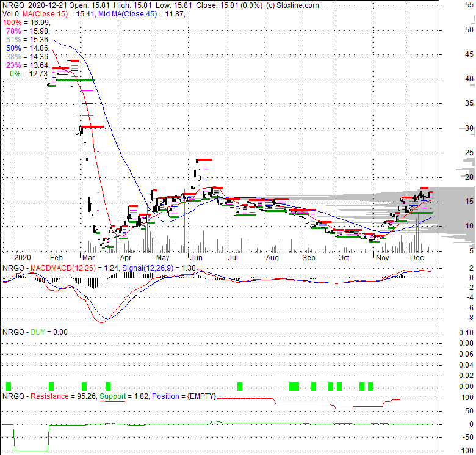Click the 100% = 16.99 Fibonacci level
Screen dimensions: 476x455
click(x=27, y=23)
